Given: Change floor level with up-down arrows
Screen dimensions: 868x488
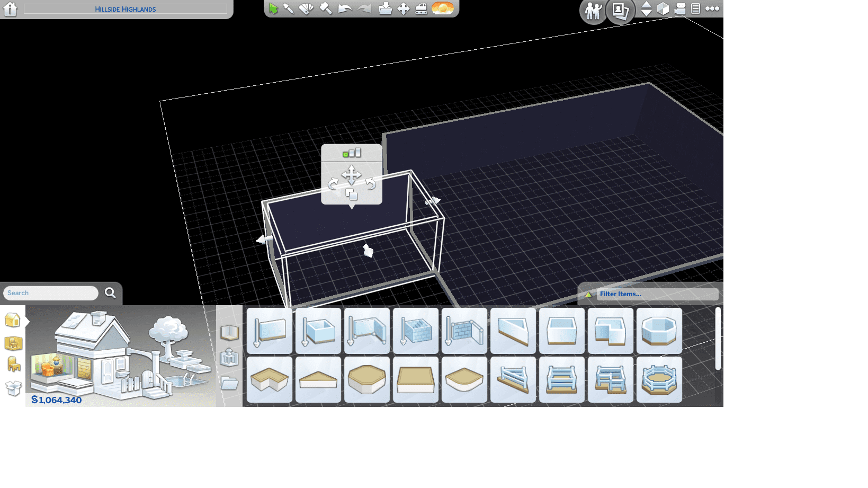Looking at the screenshot, I should coord(646,9).
